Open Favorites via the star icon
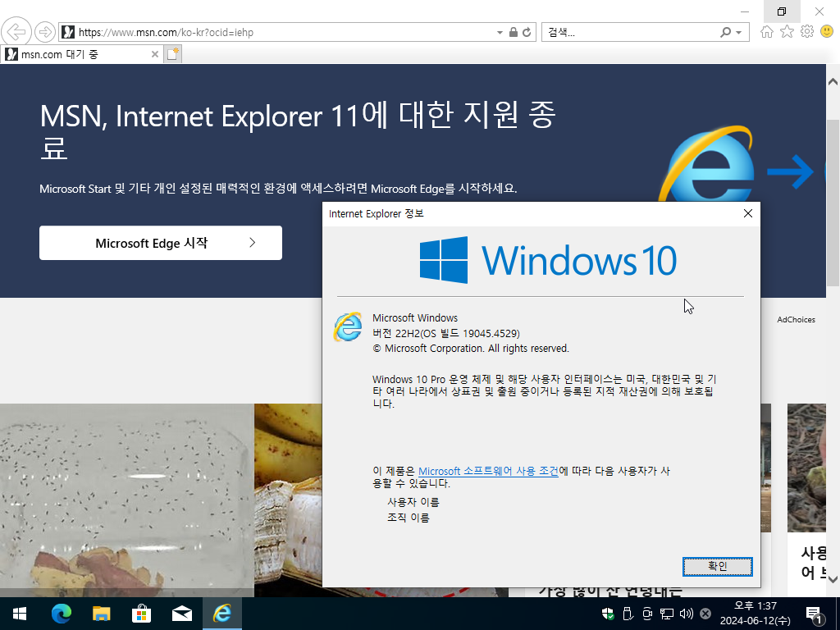 coord(787,32)
